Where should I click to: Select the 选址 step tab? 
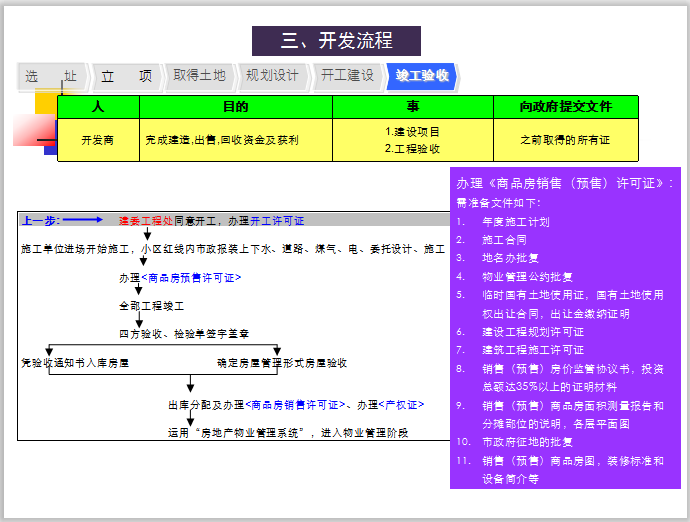pyautogui.click(x=52, y=77)
